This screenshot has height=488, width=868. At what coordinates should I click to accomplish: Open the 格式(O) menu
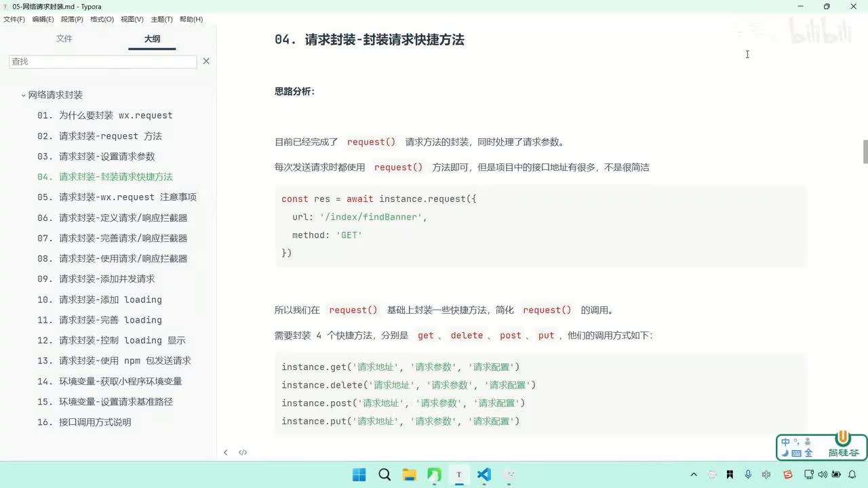pyautogui.click(x=102, y=19)
